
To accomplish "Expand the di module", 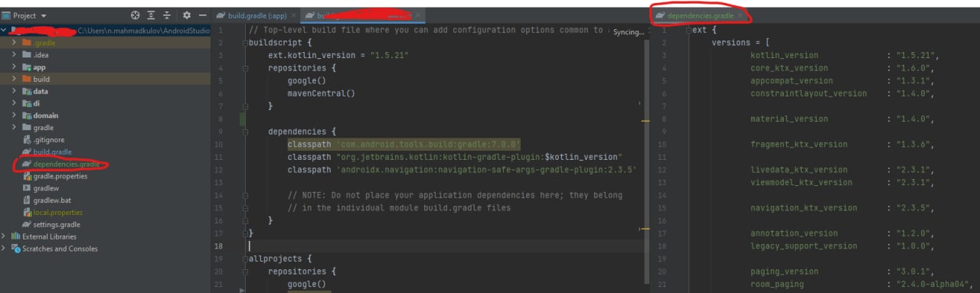I will coord(14,103).
